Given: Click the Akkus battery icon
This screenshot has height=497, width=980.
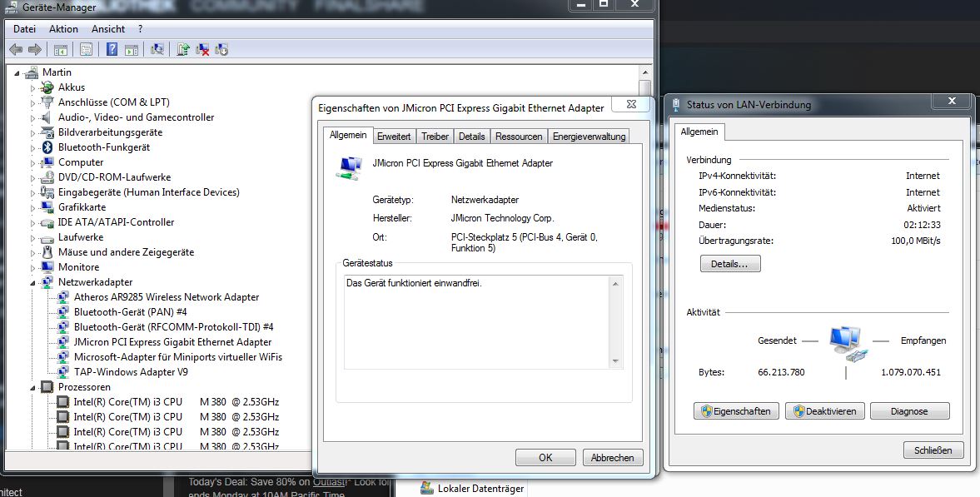Looking at the screenshot, I should 47,87.
